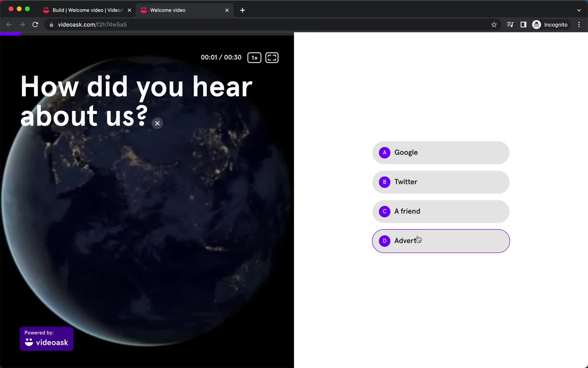The image size is (588, 368).
Task: Select answer option C A friend
Action: [441, 211]
